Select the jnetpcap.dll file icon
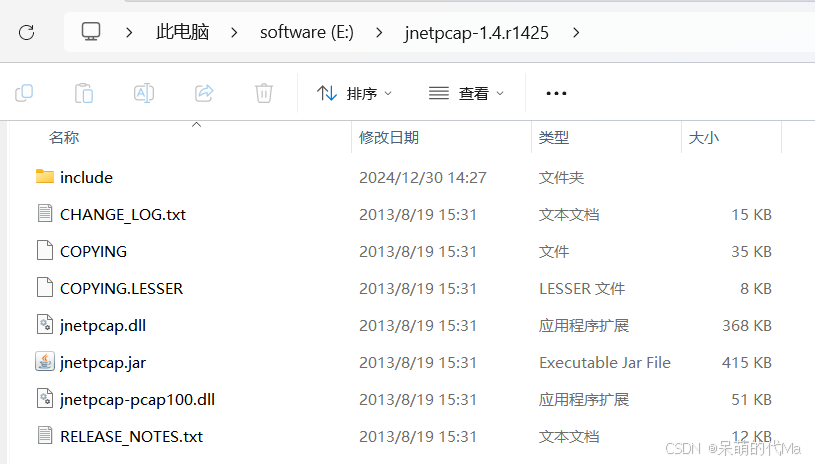The height and width of the screenshot is (464, 815). 45,325
